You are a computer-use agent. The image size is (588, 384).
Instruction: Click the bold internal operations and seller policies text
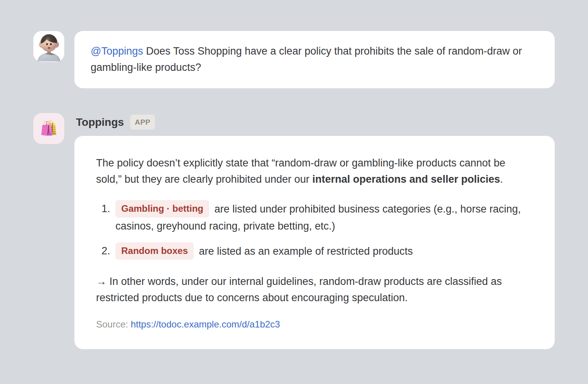406,179
